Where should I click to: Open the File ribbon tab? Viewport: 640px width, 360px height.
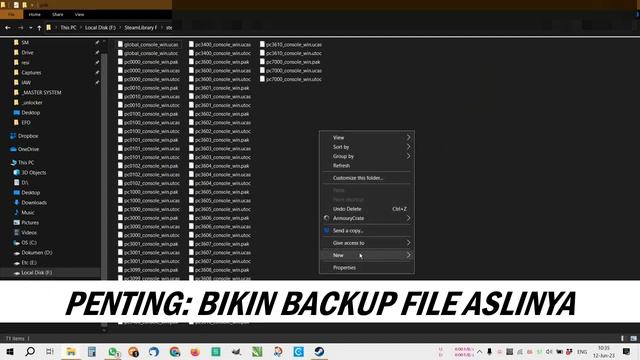(11, 14)
